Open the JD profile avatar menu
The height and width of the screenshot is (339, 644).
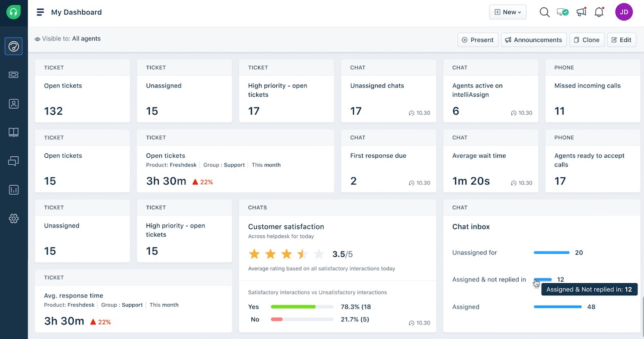click(624, 12)
